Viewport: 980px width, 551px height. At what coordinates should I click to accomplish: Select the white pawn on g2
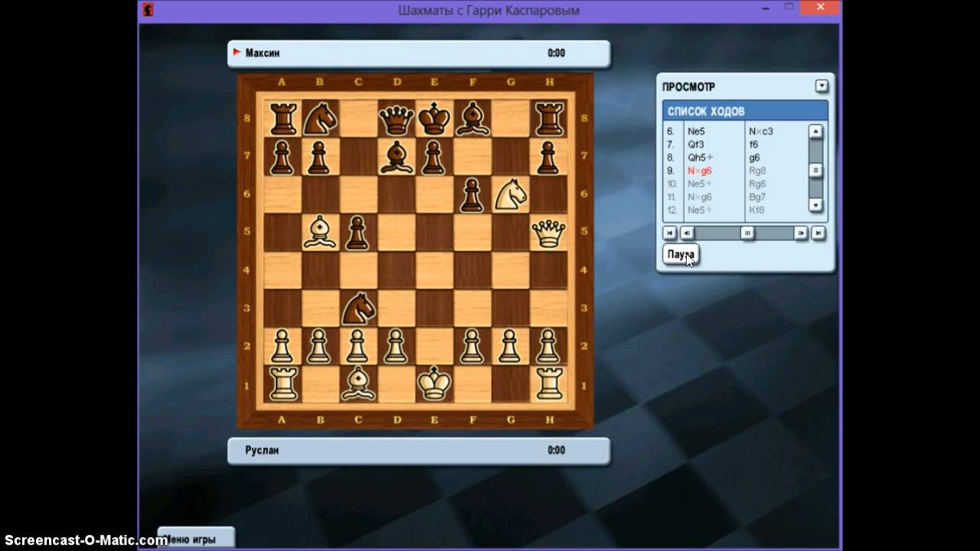pyautogui.click(x=511, y=347)
